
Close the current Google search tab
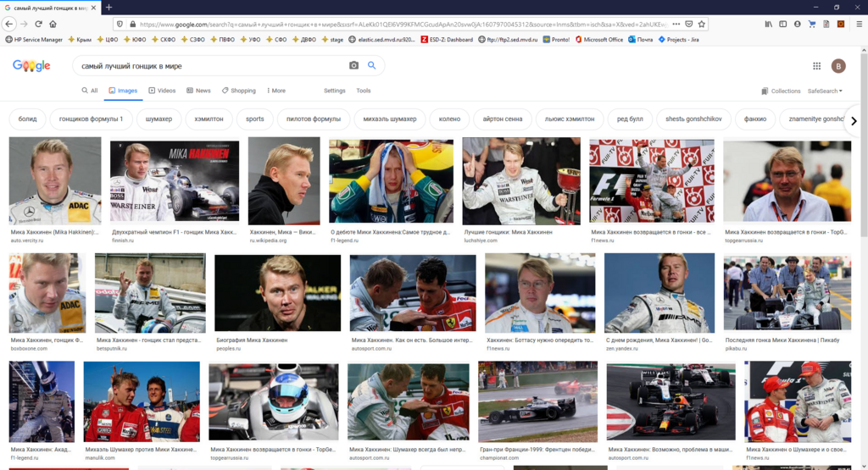93,8
